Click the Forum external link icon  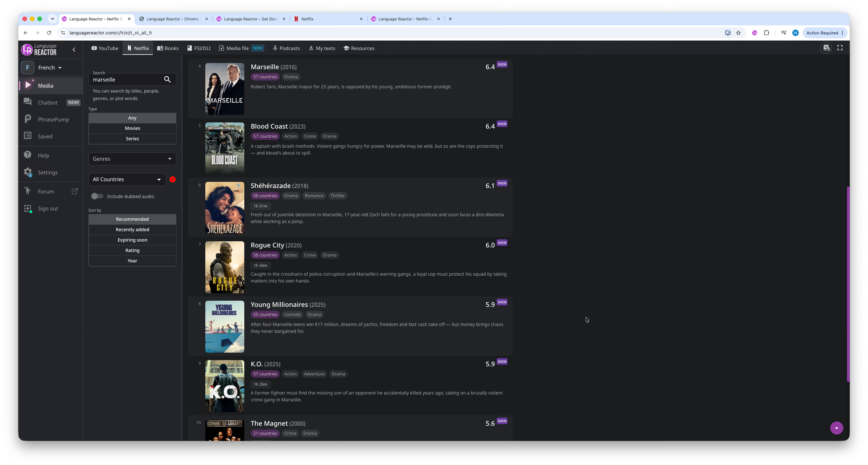coord(75,191)
